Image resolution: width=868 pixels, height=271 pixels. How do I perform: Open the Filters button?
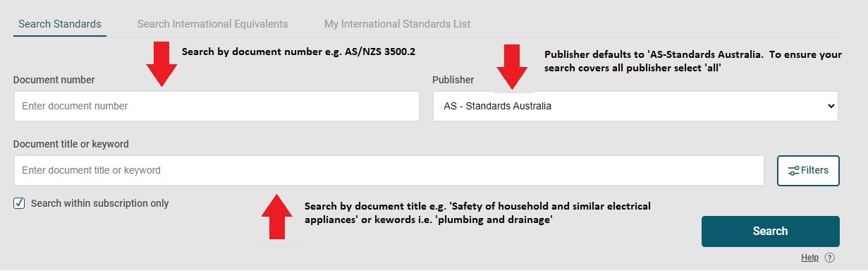point(808,171)
